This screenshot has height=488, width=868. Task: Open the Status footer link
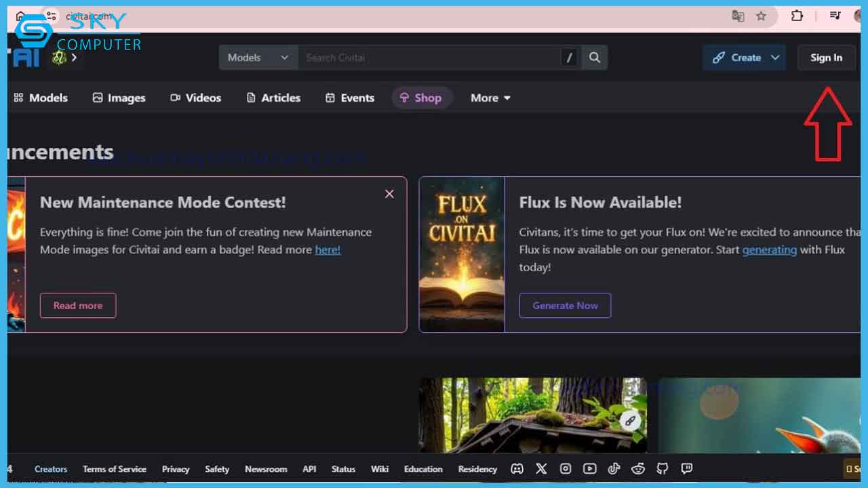tap(343, 469)
